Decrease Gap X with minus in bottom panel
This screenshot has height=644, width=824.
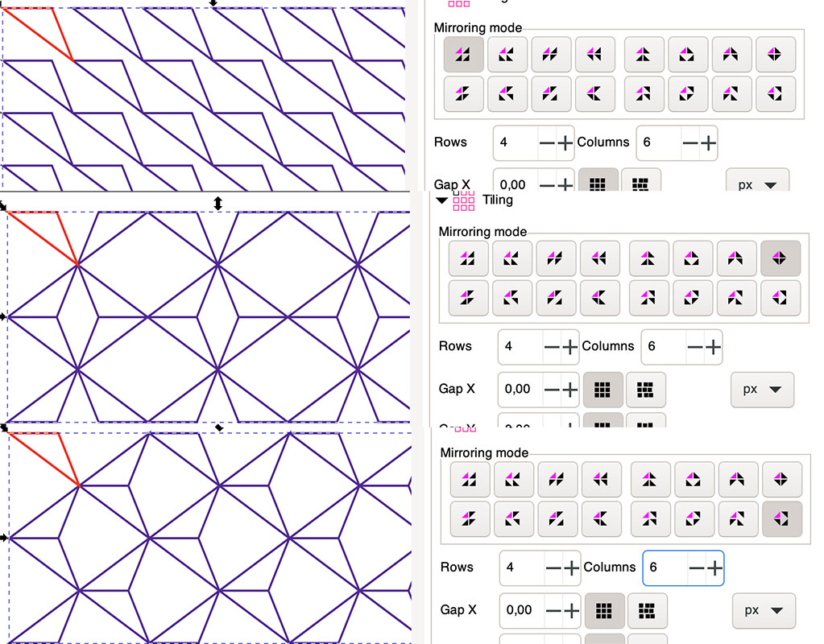[553, 611]
